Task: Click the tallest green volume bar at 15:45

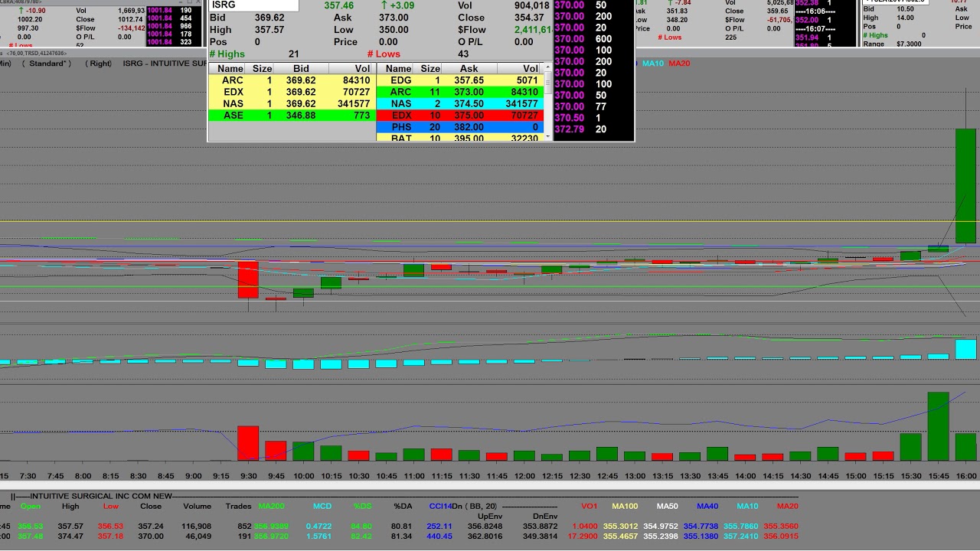Action: 939,426
